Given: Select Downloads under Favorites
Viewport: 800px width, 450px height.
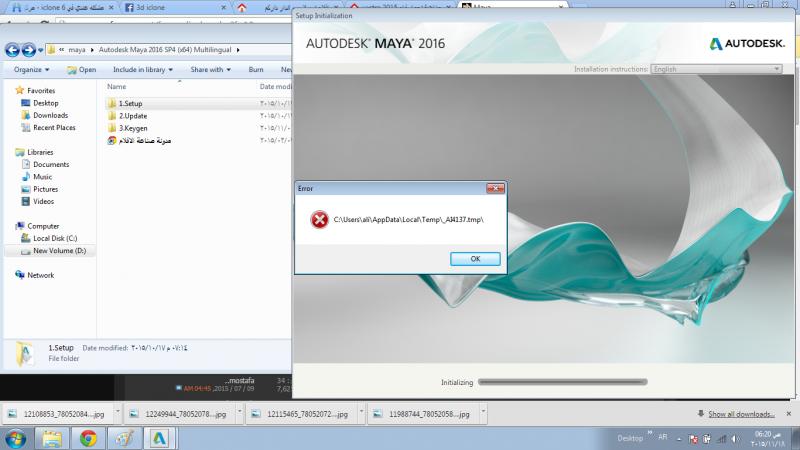Looking at the screenshot, I should pos(50,115).
